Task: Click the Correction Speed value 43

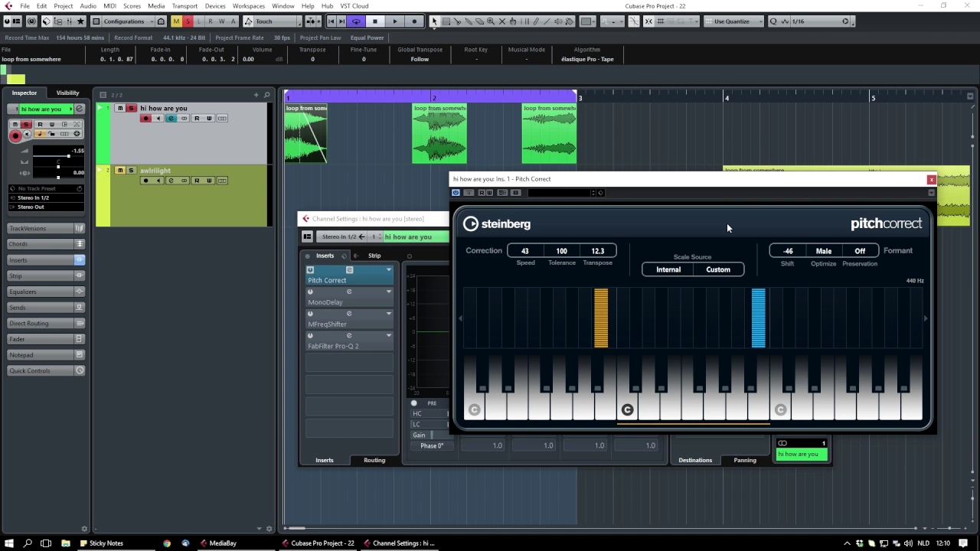Action: (525, 251)
